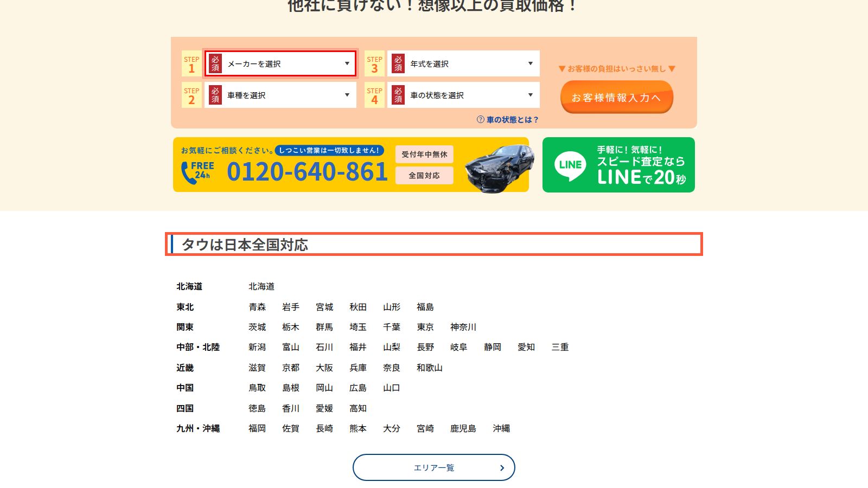Select 埼玉 prefecture link
This screenshot has height=488, width=868.
[358, 327]
